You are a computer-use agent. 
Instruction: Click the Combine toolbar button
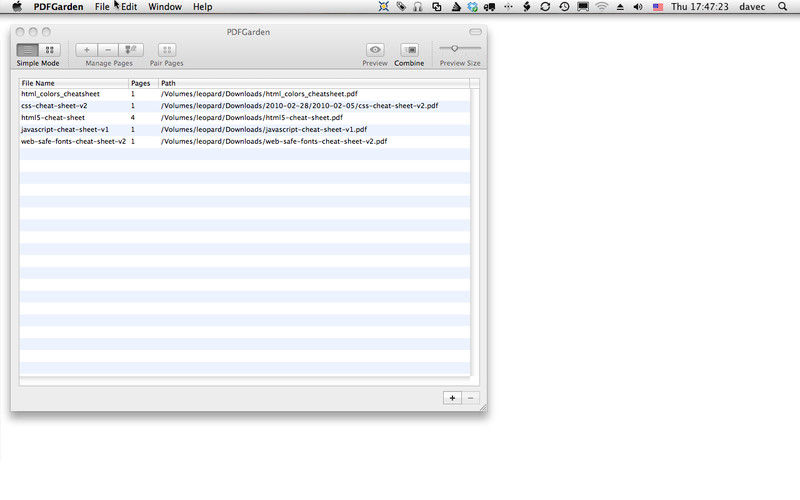pyautogui.click(x=409, y=50)
